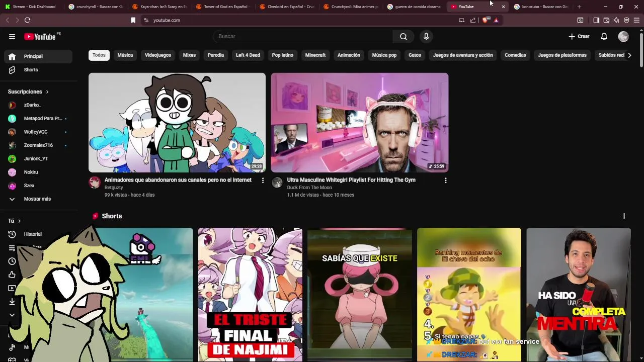Open the Brave VPN shield icon

pos(626,20)
